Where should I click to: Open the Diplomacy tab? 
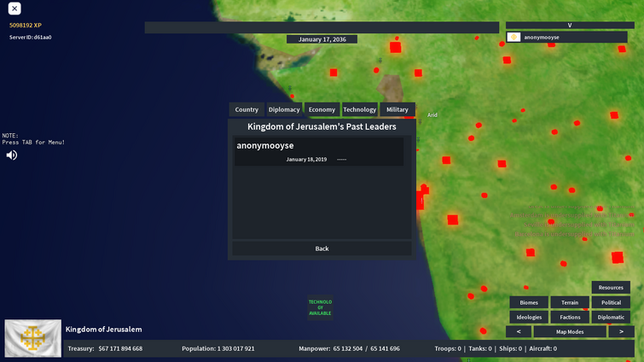284,109
